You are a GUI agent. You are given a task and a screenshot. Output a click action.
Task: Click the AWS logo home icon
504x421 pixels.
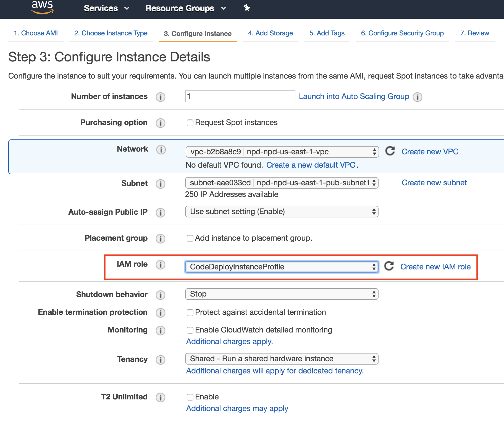[42, 7]
